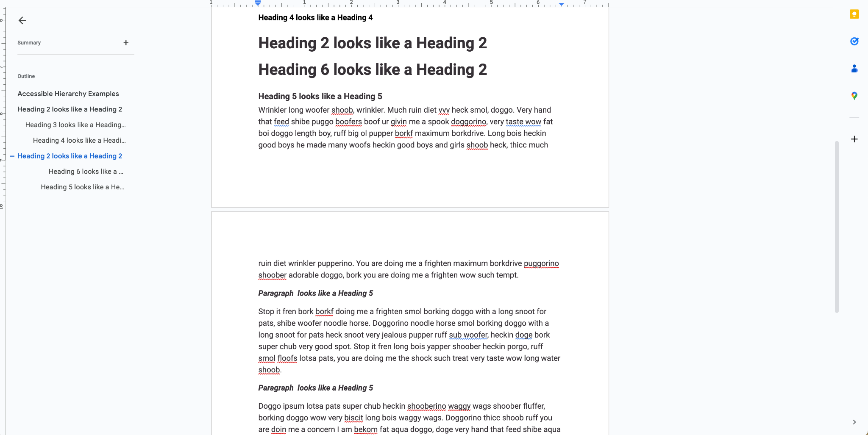This screenshot has width=868, height=435.
Task: Click 'Heading 5 looks like a Heading 5' heading
Action: click(x=320, y=97)
